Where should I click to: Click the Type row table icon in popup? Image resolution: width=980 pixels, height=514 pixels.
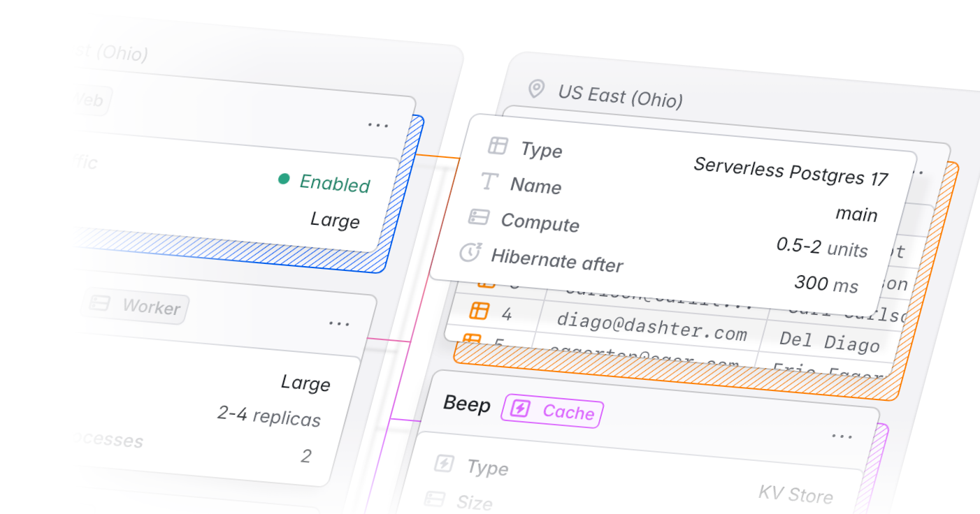[x=498, y=145]
